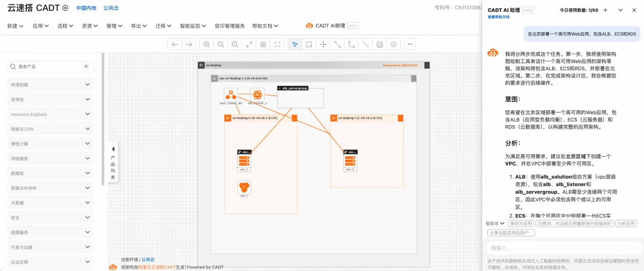Image resolution: width=644 pixels, height=271 pixels.
Task: Select the auto_named_alb node icon
Action: 231,95
